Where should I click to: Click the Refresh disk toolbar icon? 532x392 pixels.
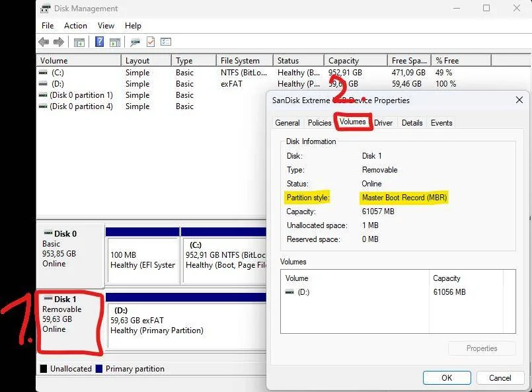click(x=135, y=42)
